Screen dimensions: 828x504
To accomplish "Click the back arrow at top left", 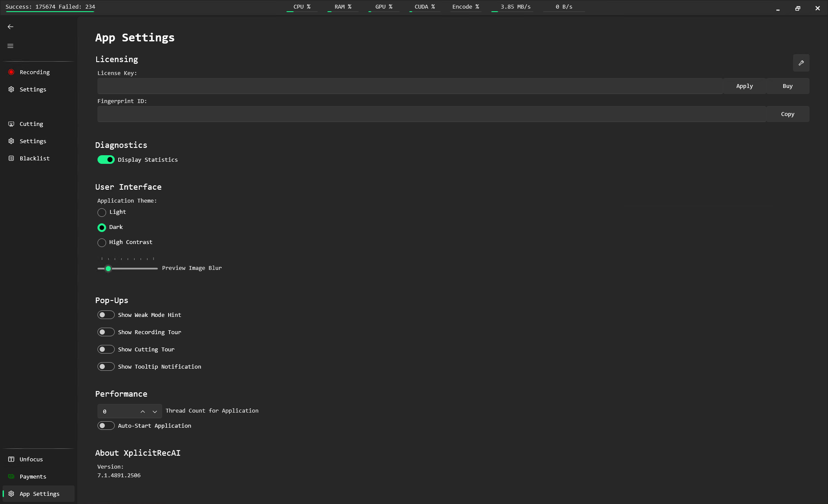I will (10, 27).
